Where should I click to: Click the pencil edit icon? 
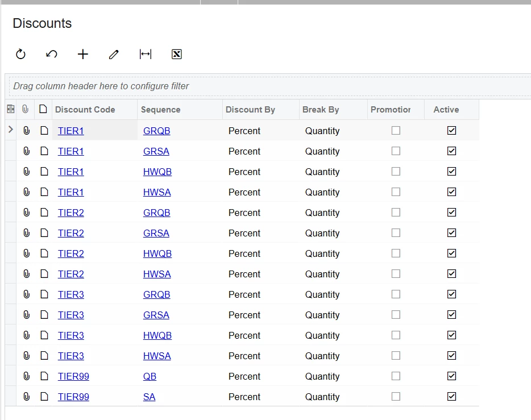tap(114, 54)
